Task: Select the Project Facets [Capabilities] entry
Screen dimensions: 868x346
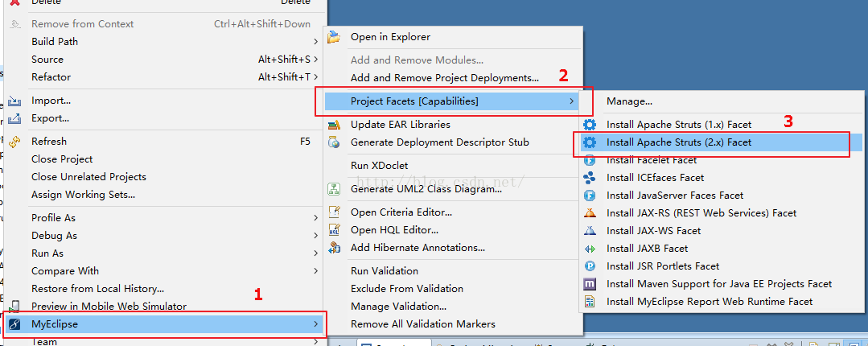Action: (452, 101)
